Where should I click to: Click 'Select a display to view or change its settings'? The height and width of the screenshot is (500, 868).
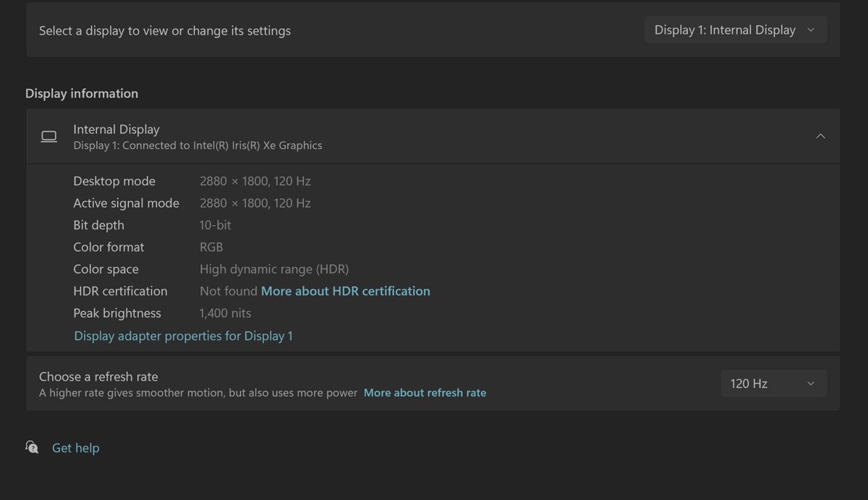click(165, 31)
